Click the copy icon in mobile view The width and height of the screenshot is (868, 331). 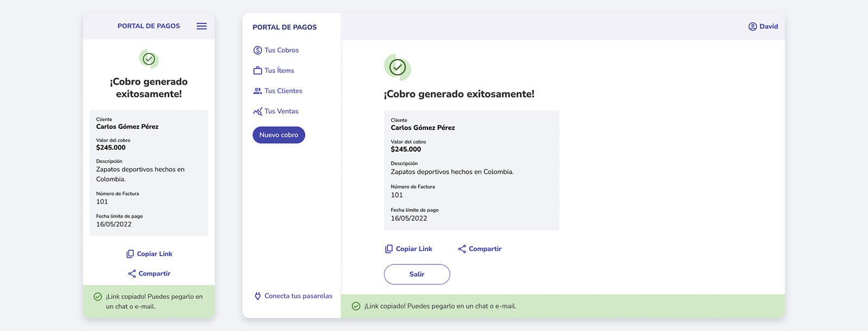point(130,254)
